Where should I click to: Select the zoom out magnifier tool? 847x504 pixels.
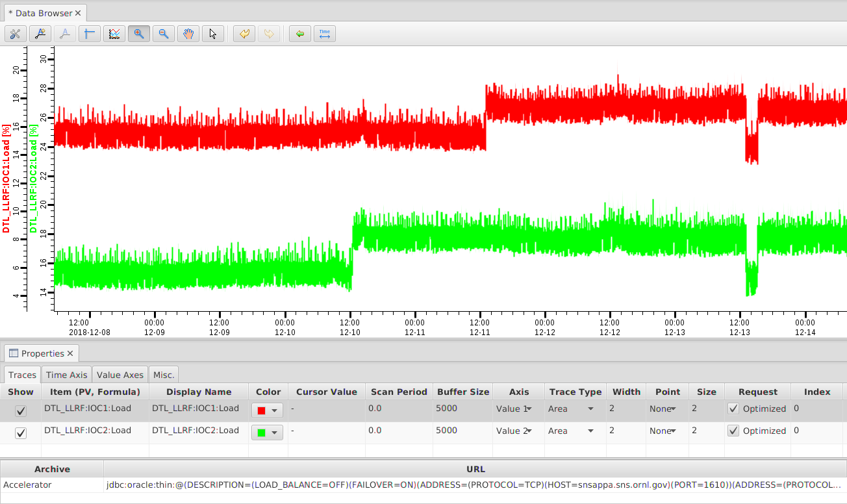164,34
